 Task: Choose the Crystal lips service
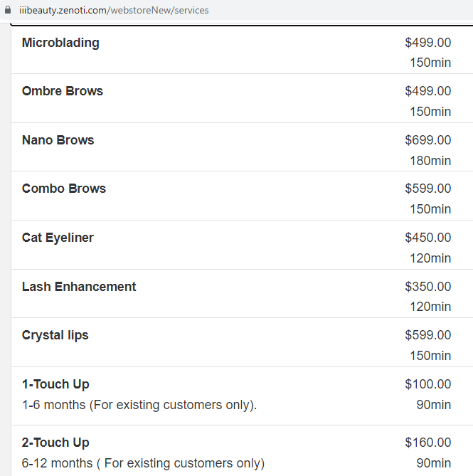click(x=55, y=335)
